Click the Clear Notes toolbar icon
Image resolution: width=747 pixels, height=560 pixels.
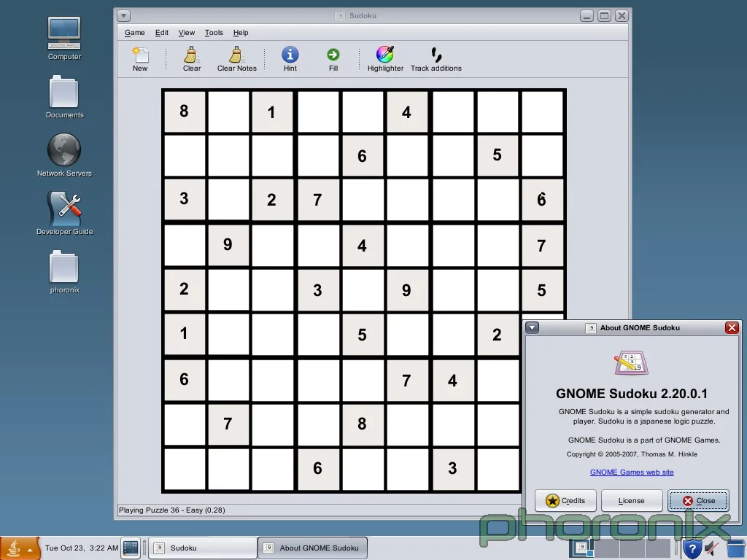236,55
